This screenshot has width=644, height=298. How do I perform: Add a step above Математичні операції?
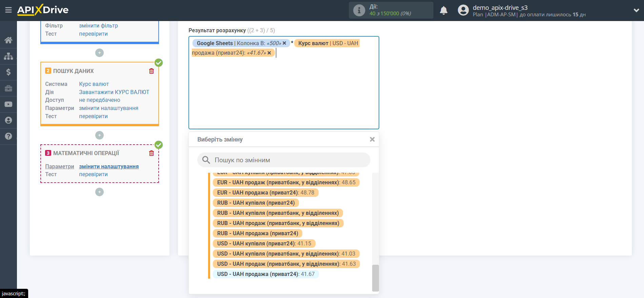tap(99, 135)
